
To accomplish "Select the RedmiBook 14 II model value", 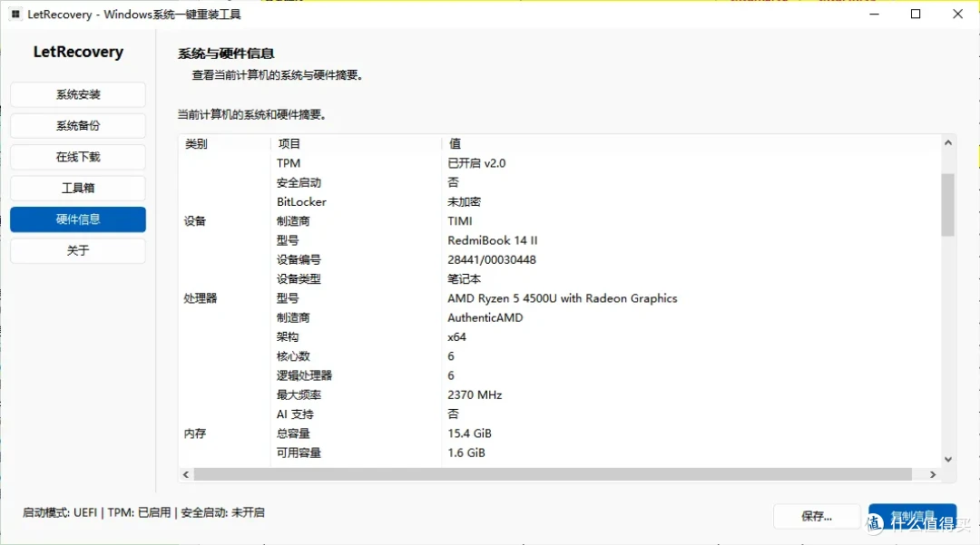I will click(493, 240).
